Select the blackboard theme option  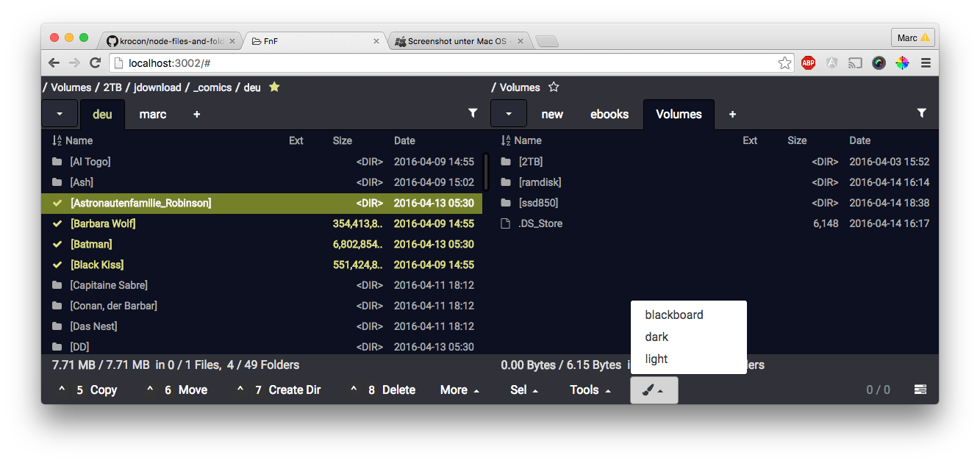point(673,315)
